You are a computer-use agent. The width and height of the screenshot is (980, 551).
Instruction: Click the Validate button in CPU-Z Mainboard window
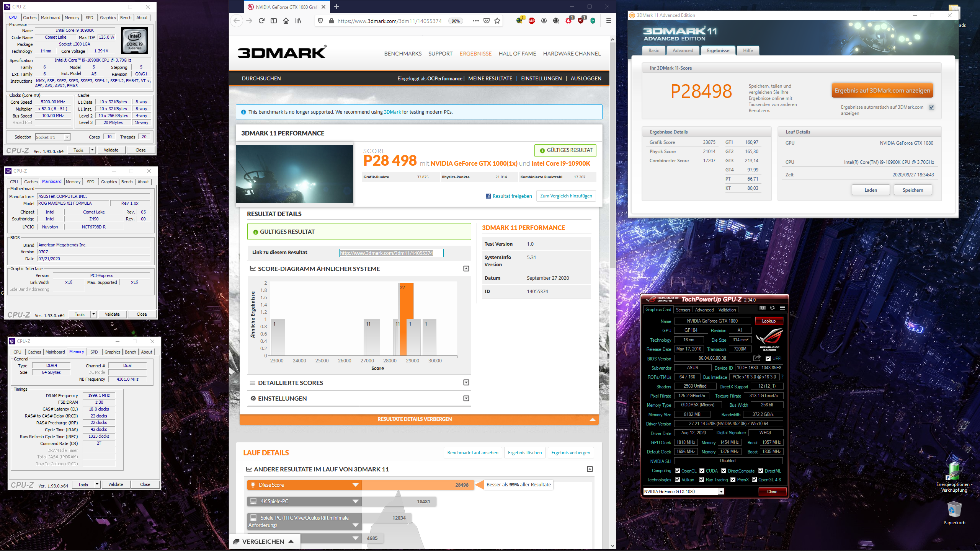[x=112, y=314]
